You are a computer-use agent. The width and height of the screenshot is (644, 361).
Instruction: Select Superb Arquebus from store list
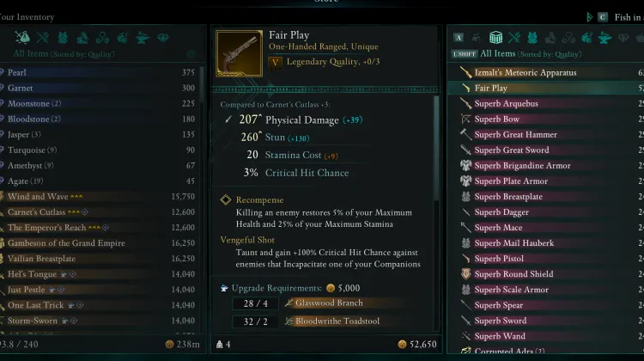click(506, 104)
